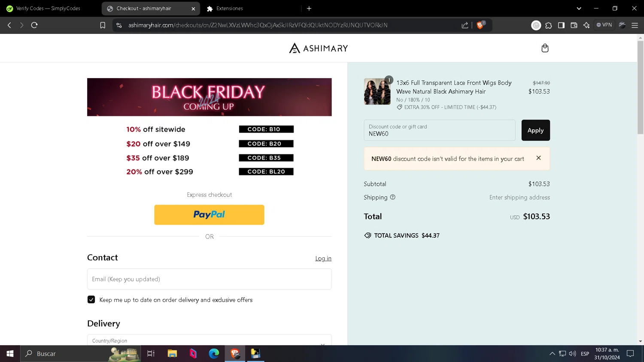
Task: Toggle the VPN button
Action: pyautogui.click(x=605, y=25)
